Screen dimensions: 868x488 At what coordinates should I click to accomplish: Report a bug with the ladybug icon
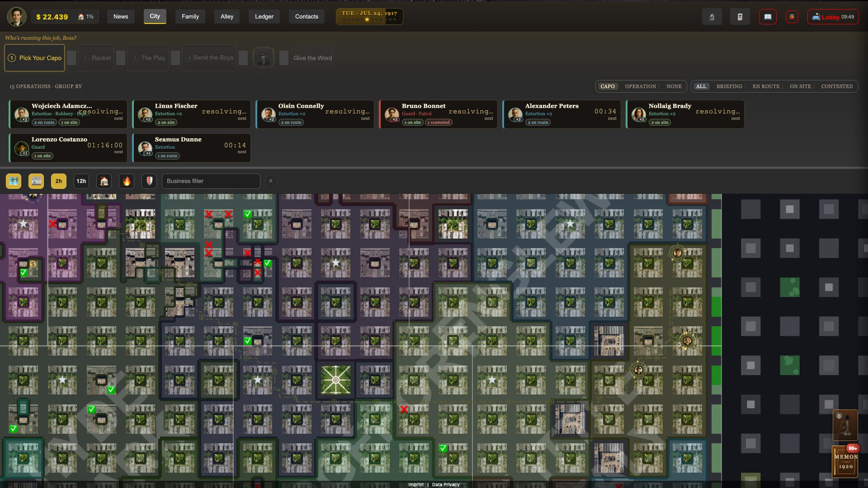point(792,17)
